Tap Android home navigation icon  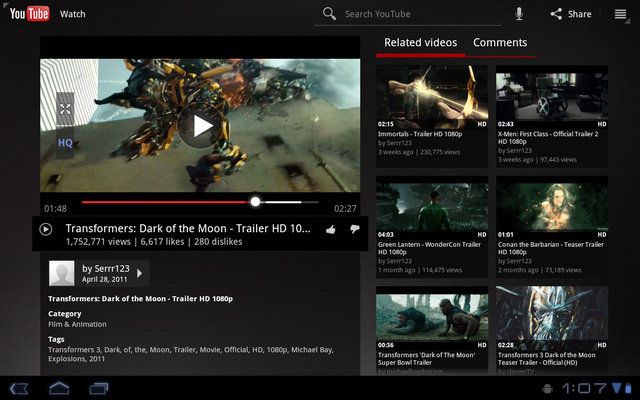coord(59,388)
